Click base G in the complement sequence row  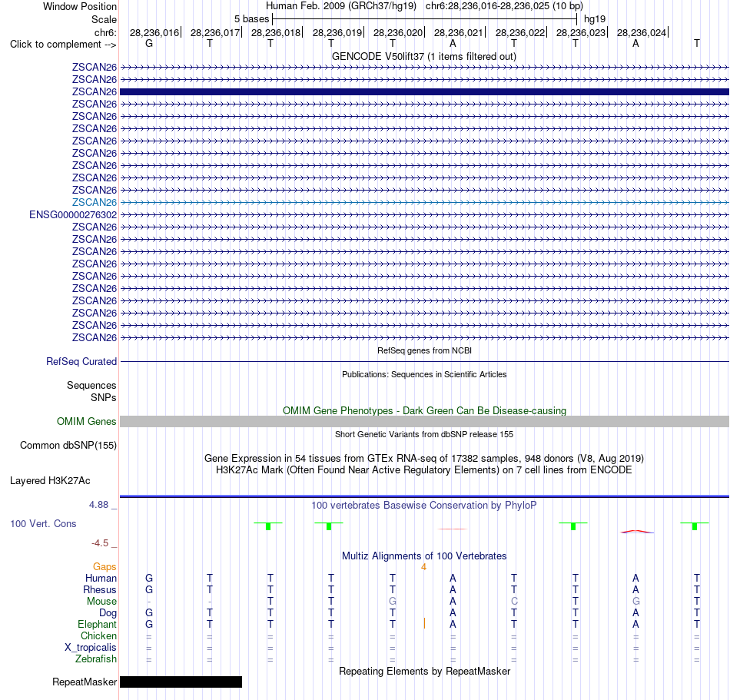(x=149, y=43)
